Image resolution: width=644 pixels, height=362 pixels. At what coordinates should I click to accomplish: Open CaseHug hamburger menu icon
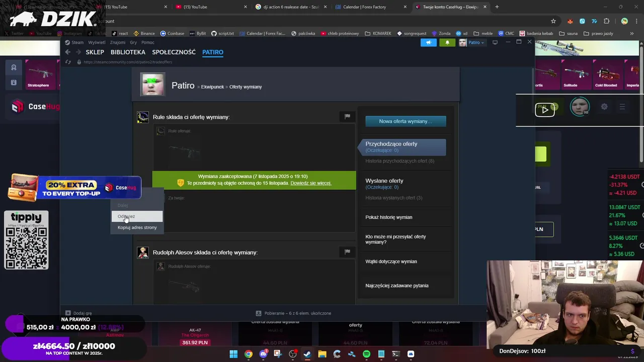coord(622,107)
